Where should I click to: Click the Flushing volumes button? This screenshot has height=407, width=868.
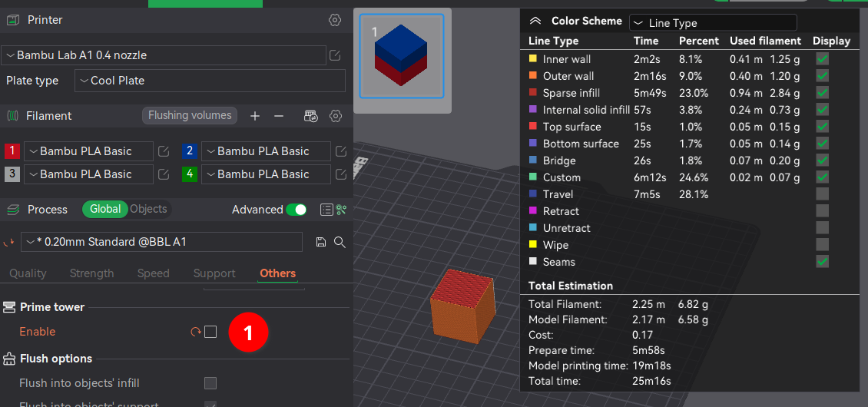[190, 115]
